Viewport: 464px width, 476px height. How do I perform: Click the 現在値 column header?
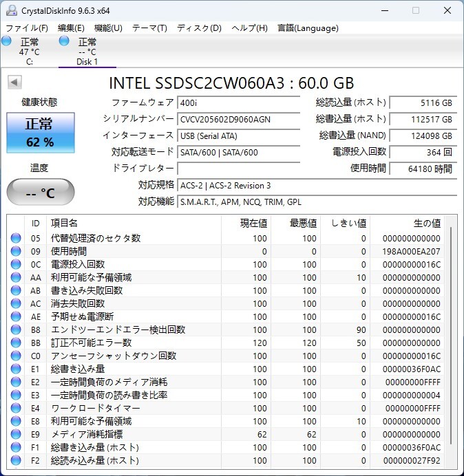[x=246, y=224]
